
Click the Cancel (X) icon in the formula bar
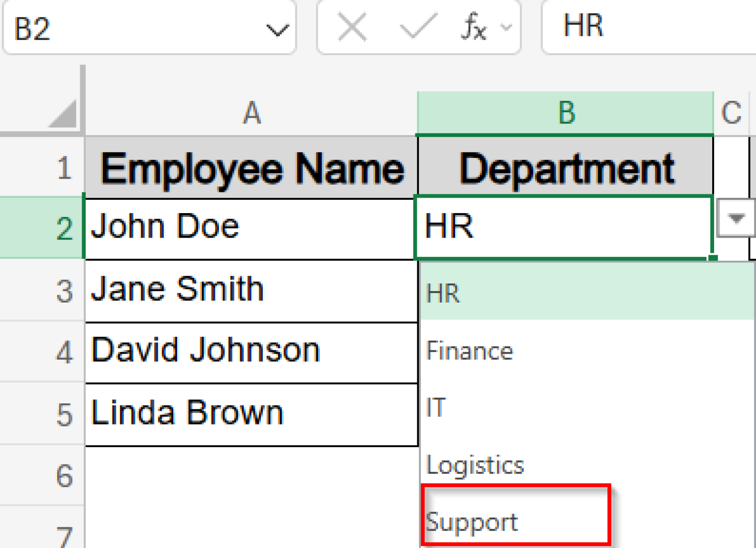click(352, 27)
